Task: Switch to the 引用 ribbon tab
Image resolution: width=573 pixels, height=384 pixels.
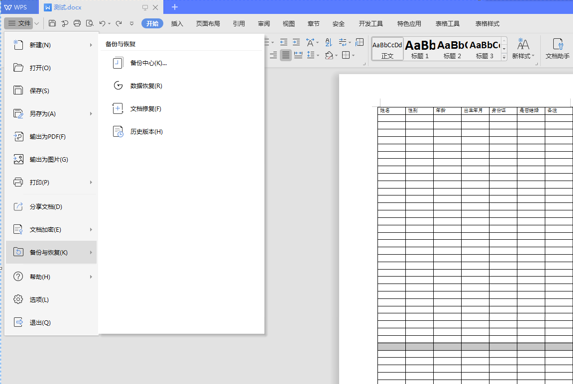Action: point(239,24)
